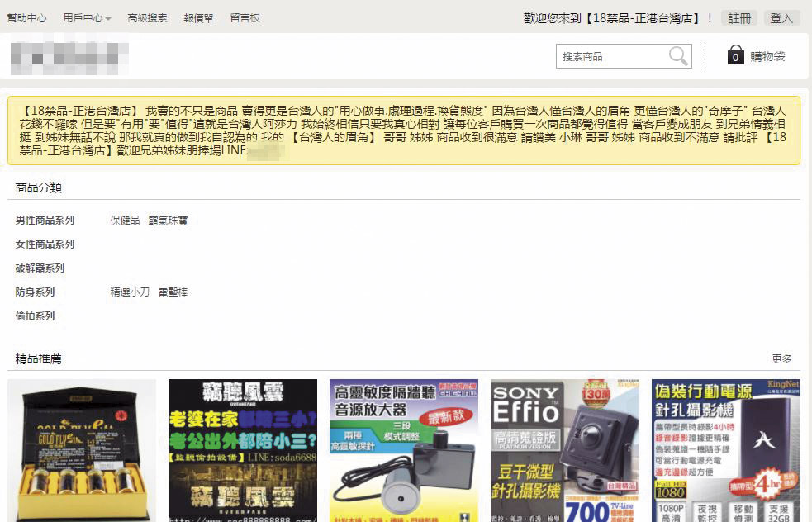Select 女性商品系列 category
Screen dimensions: 812x522
45,244
